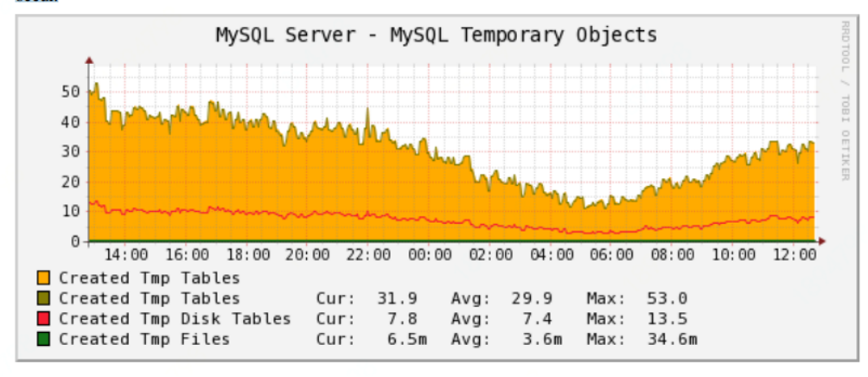The height and width of the screenshot is (377, 868).
Task: Select Created Tmp Tables label beside orange swatch
Action: 150,278
